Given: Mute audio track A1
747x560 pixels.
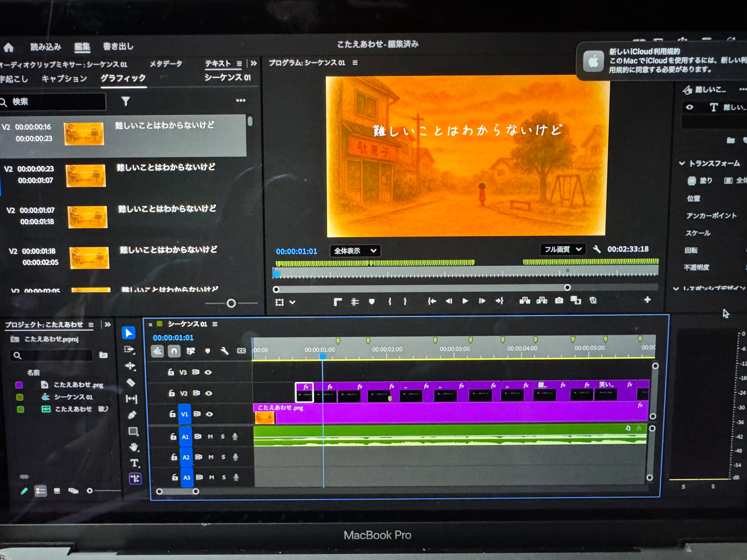Looking at the screenshot, I should click(210, 436).
